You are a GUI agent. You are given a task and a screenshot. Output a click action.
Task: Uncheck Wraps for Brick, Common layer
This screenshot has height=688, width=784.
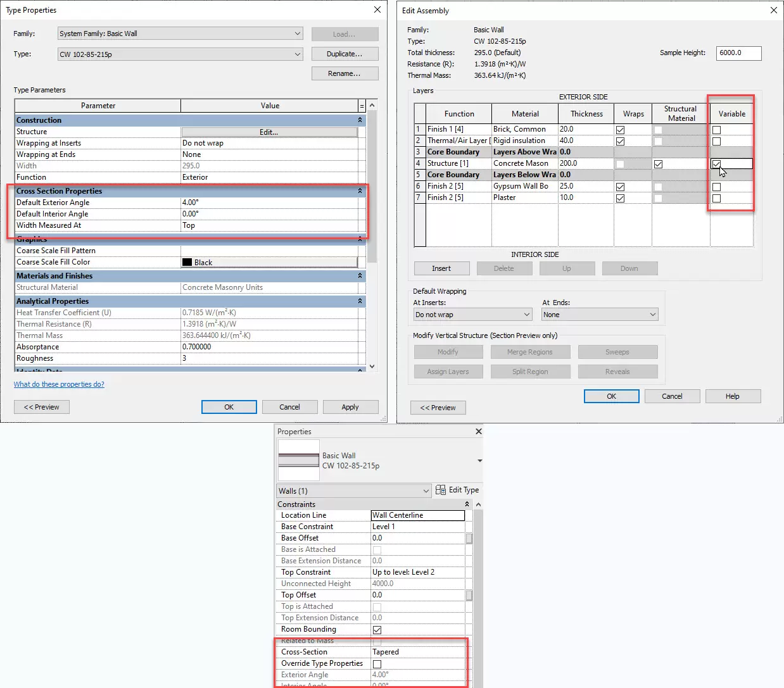tap(620, 130)
